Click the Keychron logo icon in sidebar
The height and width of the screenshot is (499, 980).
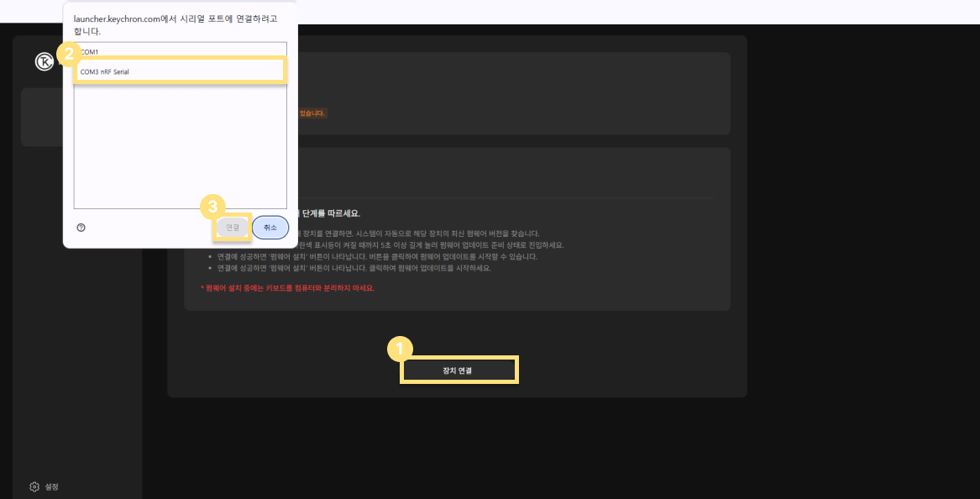pyautogui.click(x=44, y=61)
